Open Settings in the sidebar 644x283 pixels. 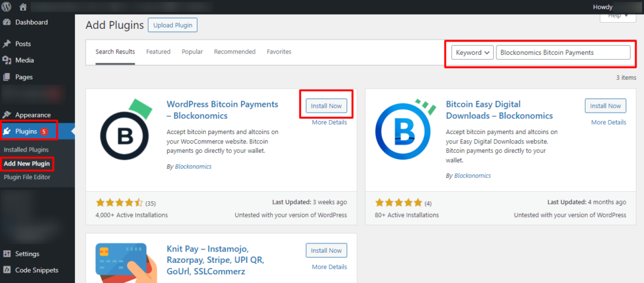point(27,254)
